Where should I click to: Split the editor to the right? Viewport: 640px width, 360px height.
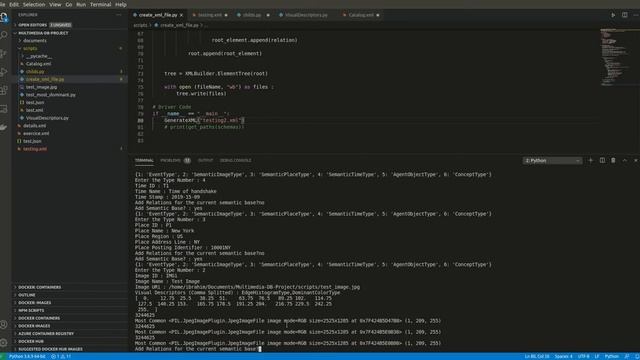click(624, 15)
